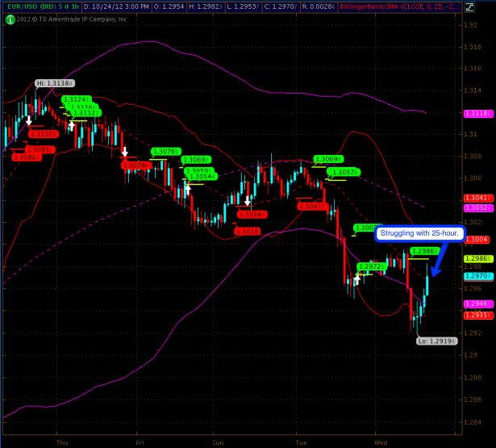
Task: Click the green 1.3076 signal label
Action: pos(165,152)
